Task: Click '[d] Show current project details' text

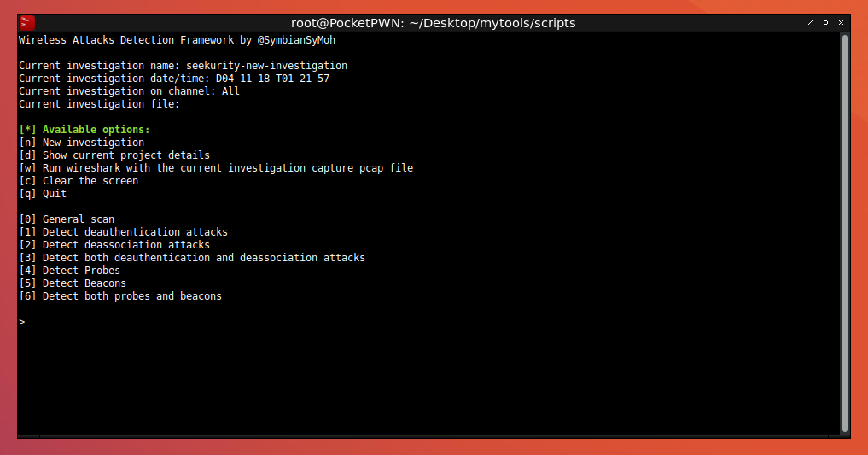Action: (114, 155)
